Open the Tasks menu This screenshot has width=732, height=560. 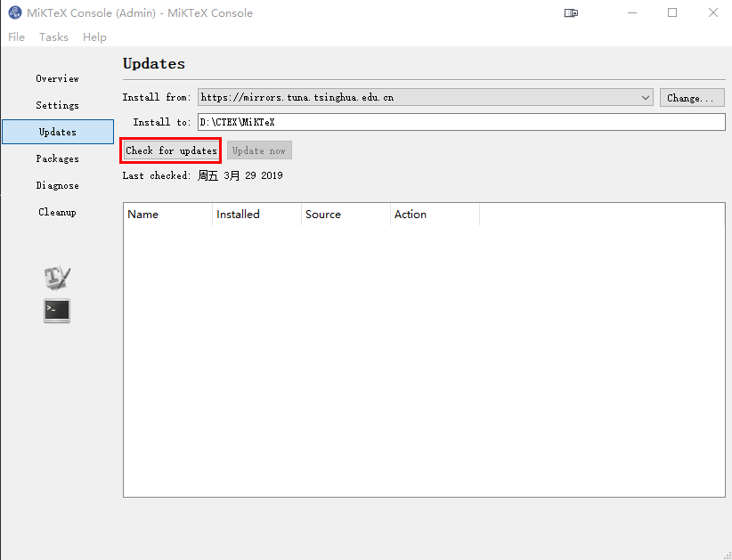53,37
